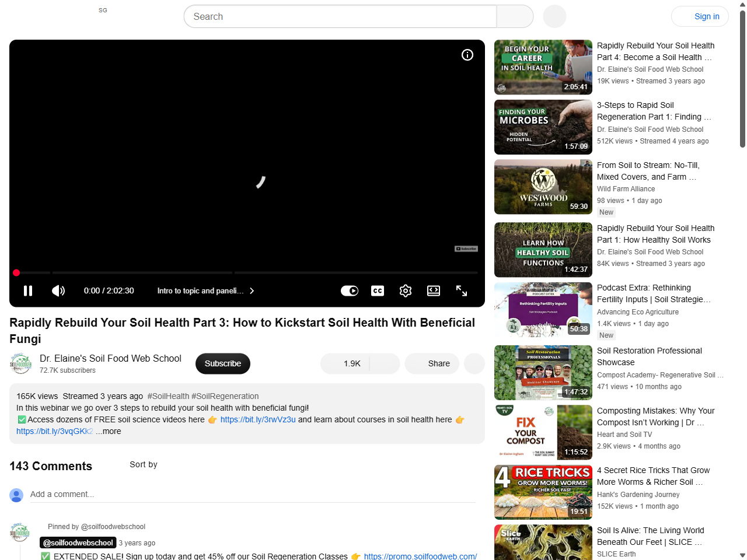
Task: Open 'Soil Is Alive: The Living World' title
Action: [651, 536]
